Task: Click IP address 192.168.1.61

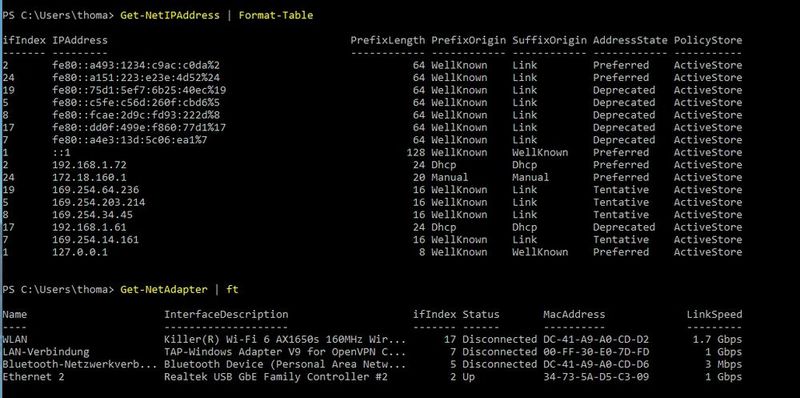Action: 89,227
